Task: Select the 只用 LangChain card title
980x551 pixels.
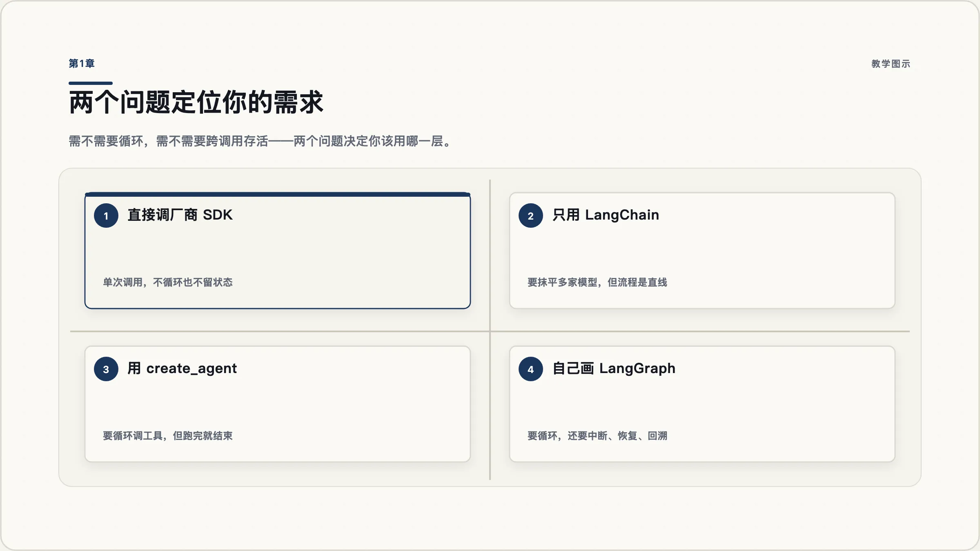Action: 606,215
